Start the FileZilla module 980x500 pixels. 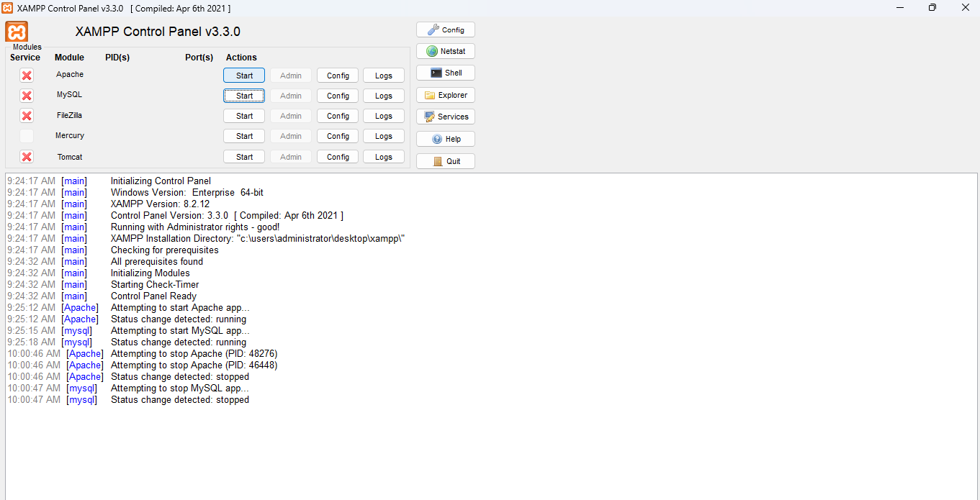pos(244,116)
